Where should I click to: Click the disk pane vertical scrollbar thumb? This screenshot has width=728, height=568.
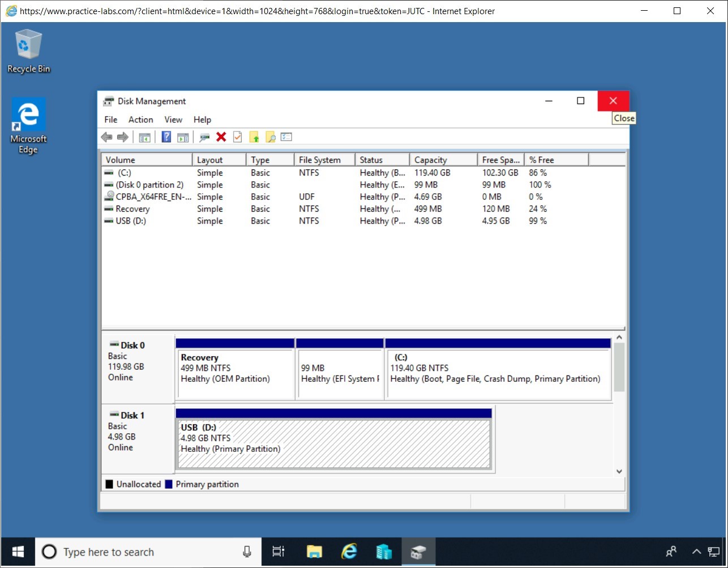pyautogui.click(x=619, y=368)
